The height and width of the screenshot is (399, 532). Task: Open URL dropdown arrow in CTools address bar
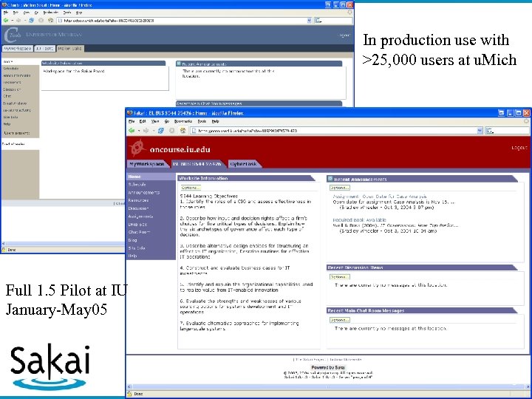pyautogui.click(x=309, y=21)
